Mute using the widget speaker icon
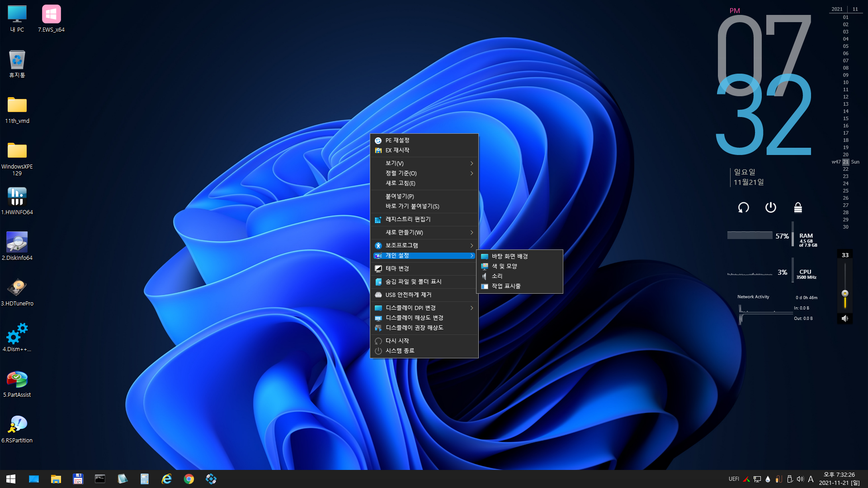 tap(844, 319)
